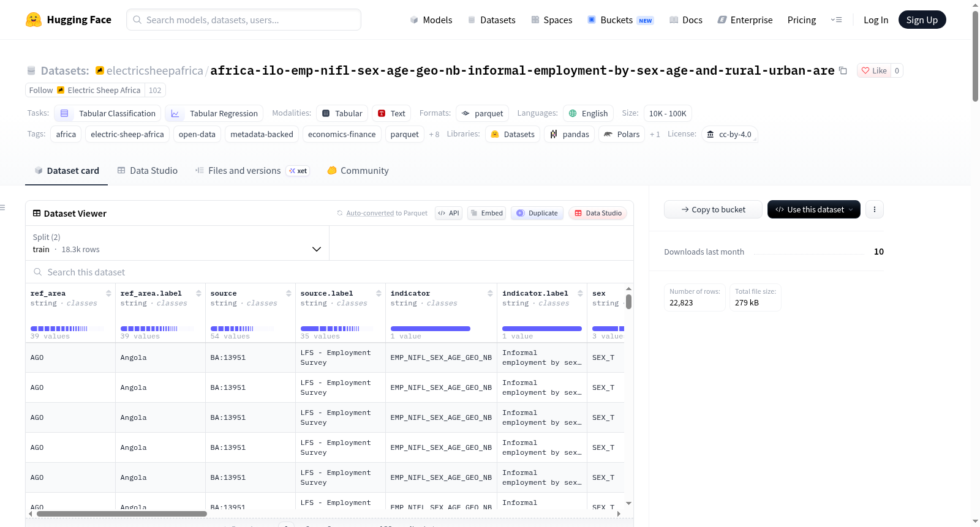Viewport: 980px width, 527px height.
Task: Click the Copy to bucket button
Action: [713, 209]
